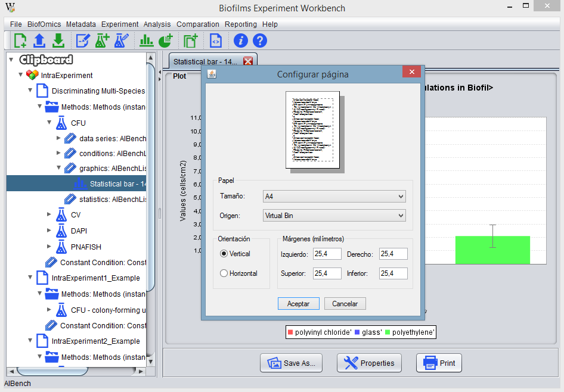Select Vertical orientation radio button
Viewport: 564px width, 392px height.
224,254
